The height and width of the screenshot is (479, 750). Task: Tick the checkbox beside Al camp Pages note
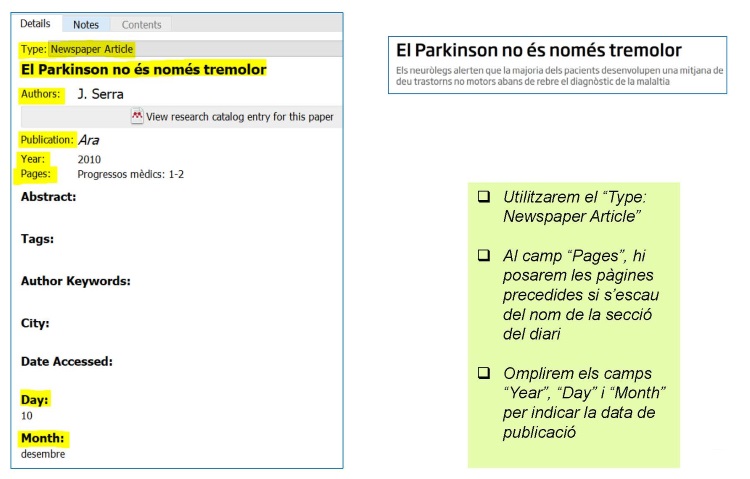483,256
